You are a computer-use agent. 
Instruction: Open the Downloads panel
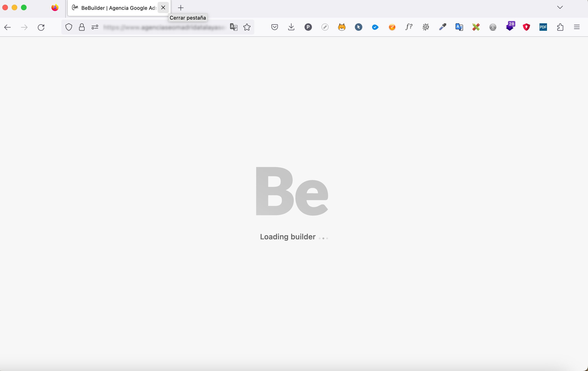[291, 27]
